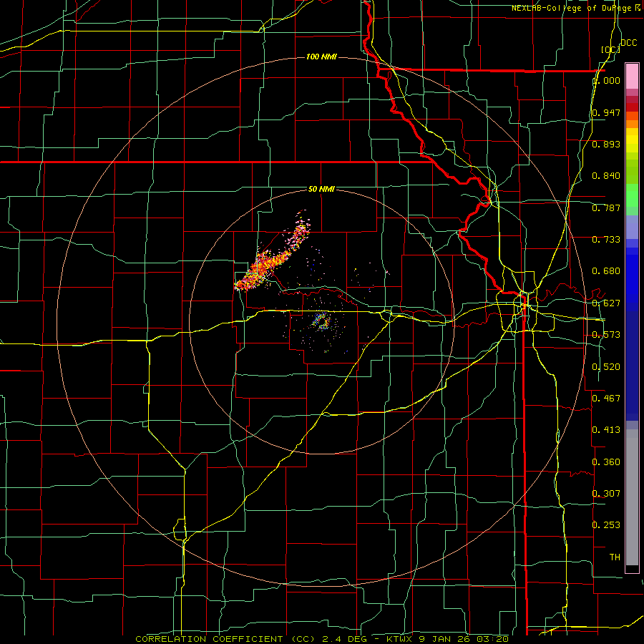Click the 0.360 scale value
The width and height of the screenshot is (644, 644).
(606, 462)
